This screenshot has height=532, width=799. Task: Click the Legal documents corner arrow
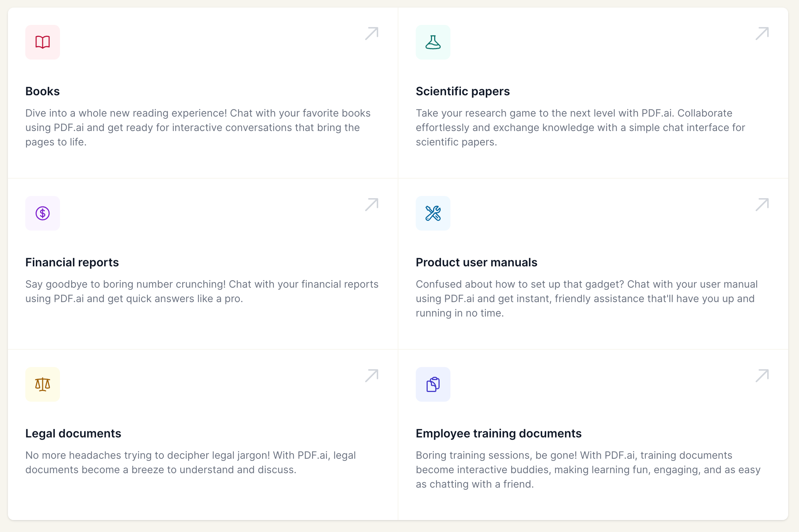[x=372, y=376]
